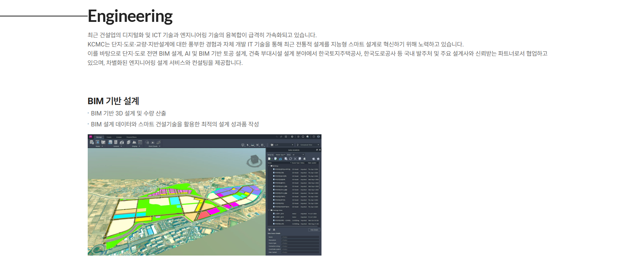Click the terrain mountains icon in Display group

(x=134, y=142)
